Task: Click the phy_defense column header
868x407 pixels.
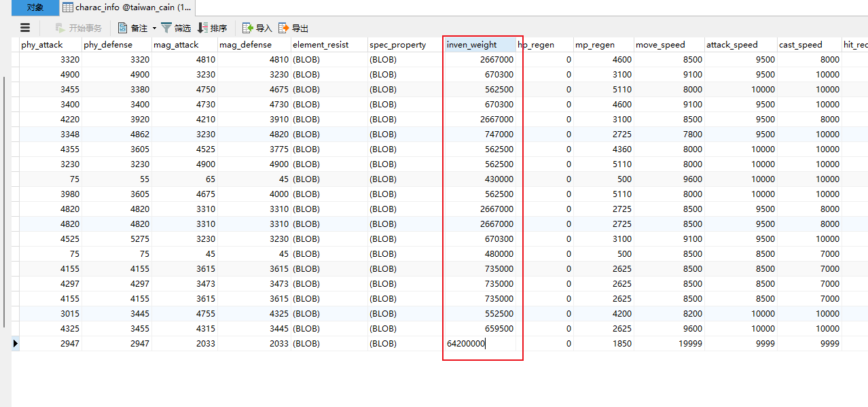Action: 117,45
